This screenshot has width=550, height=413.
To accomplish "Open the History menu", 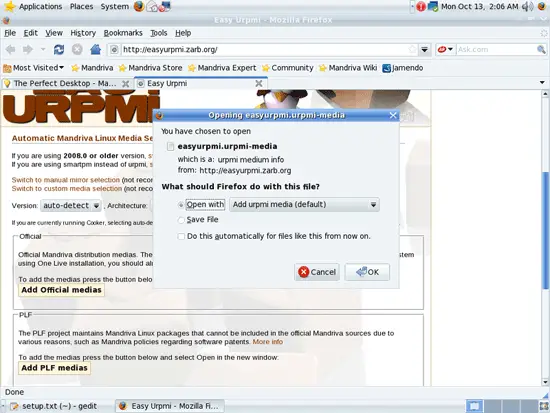I will pyautogui.click(x=83, y=33).
